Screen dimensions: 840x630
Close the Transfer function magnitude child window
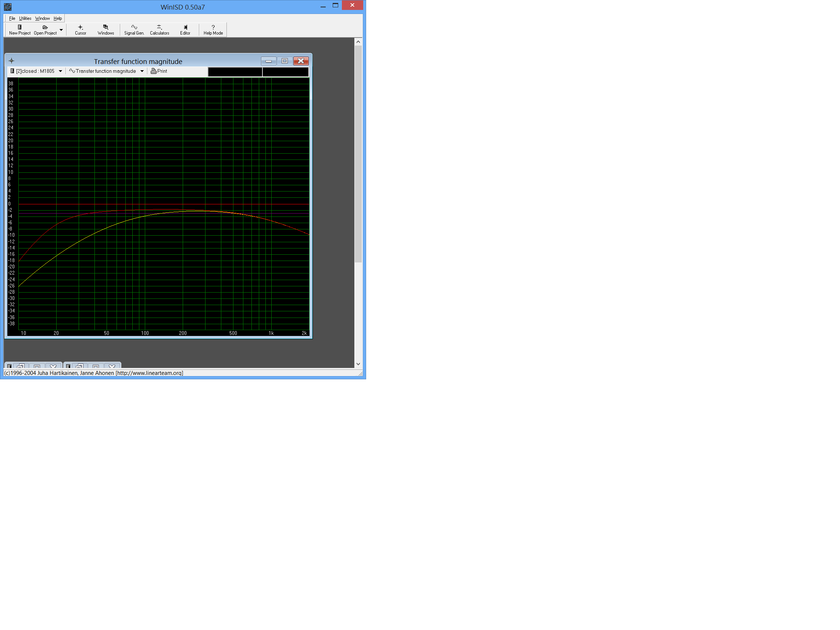[301, 61]
